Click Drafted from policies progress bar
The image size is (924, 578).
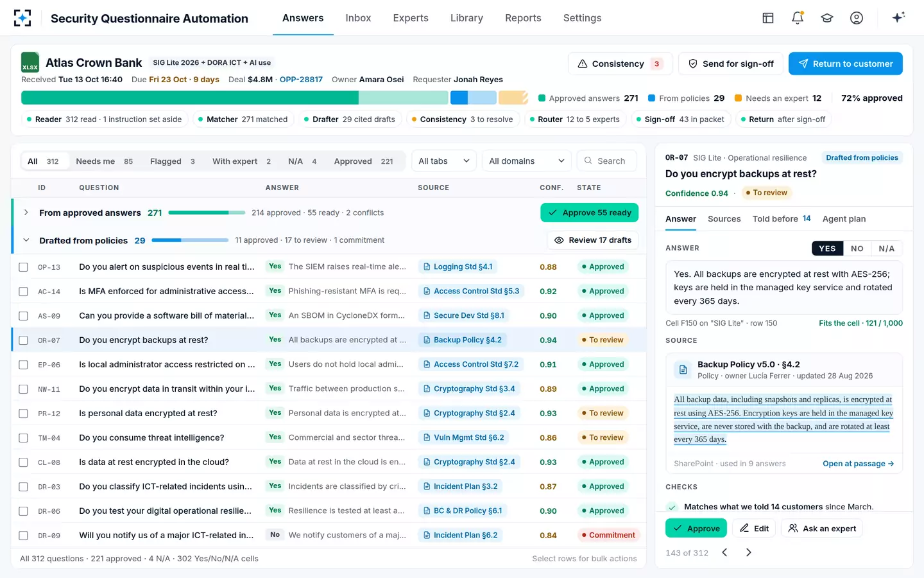(x=190, y=240)
